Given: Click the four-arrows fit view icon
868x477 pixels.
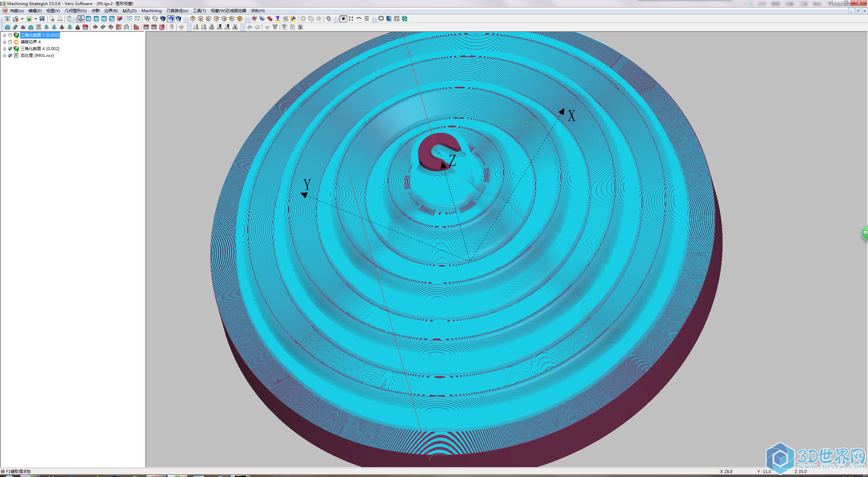Looking at the screenshot, I should pos(130,19).
